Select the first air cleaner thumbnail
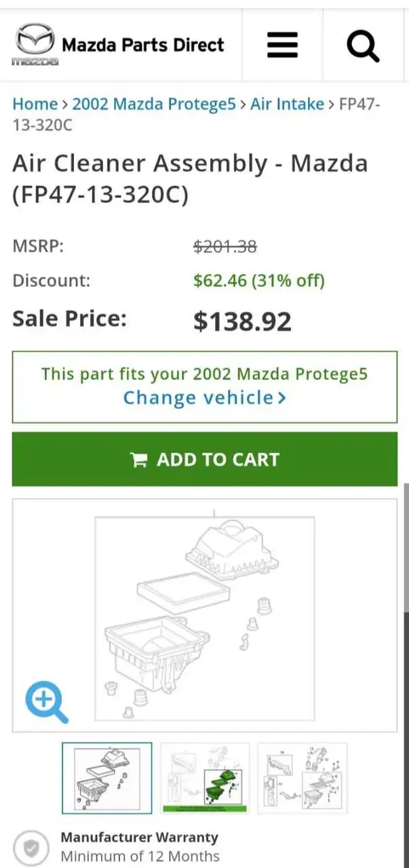The width and height of the screenshot is (409, 868). pyautogui.click(x=107, y=778)
